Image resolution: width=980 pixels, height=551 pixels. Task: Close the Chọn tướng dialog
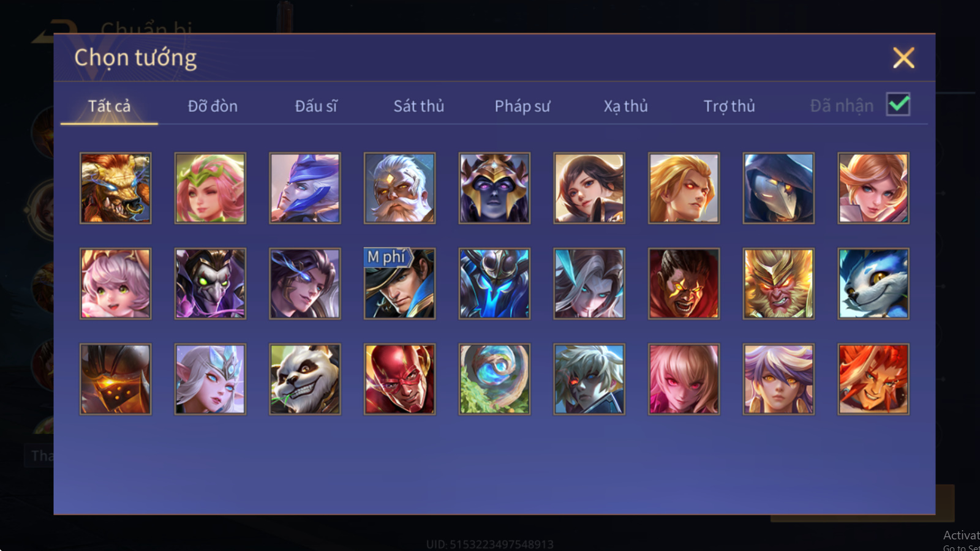pos(903,58)
